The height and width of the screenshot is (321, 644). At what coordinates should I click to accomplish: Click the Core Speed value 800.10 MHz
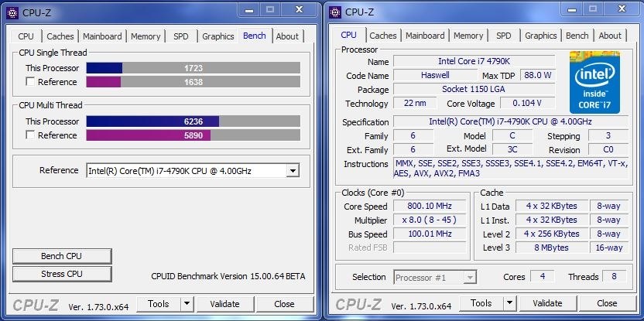point(430,206)
